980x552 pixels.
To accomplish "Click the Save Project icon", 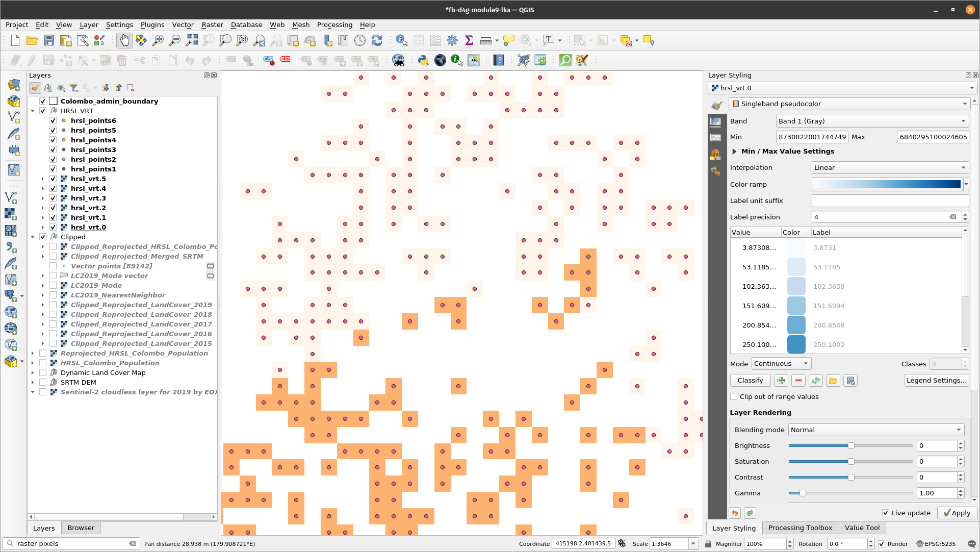I will [x=48, y=41].
